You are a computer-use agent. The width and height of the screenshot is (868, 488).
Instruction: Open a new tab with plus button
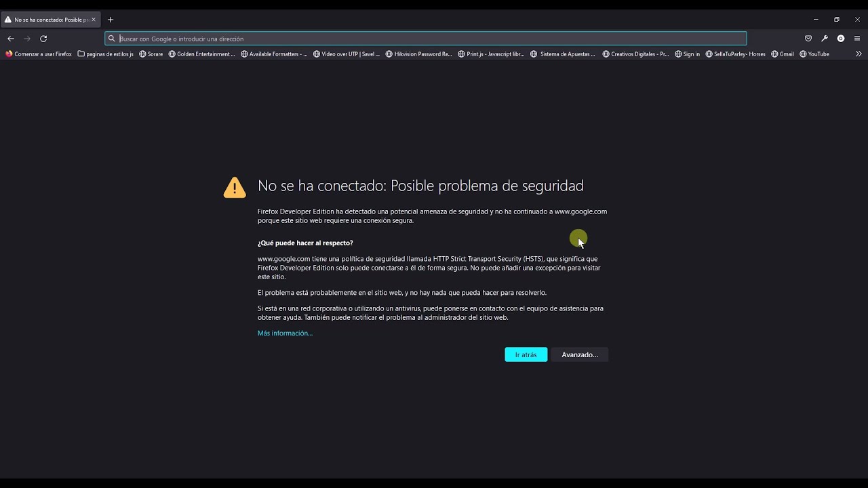111,20
